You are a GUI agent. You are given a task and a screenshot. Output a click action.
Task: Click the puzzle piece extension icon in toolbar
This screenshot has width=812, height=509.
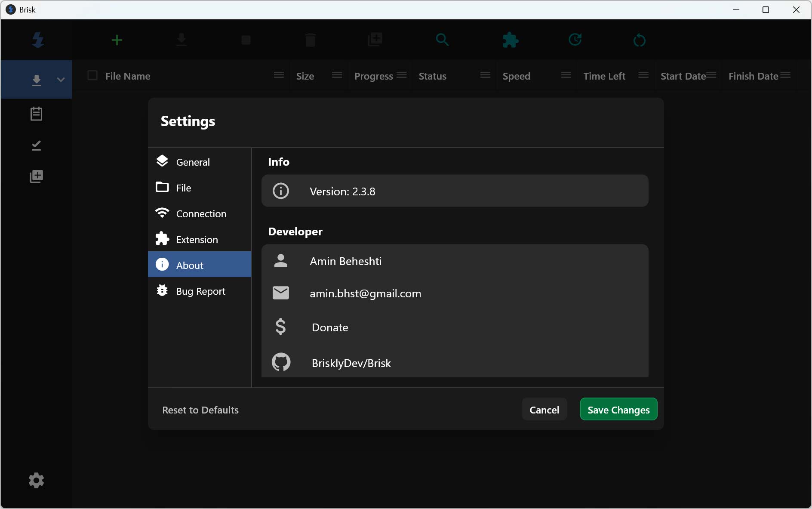click(510, 40)
